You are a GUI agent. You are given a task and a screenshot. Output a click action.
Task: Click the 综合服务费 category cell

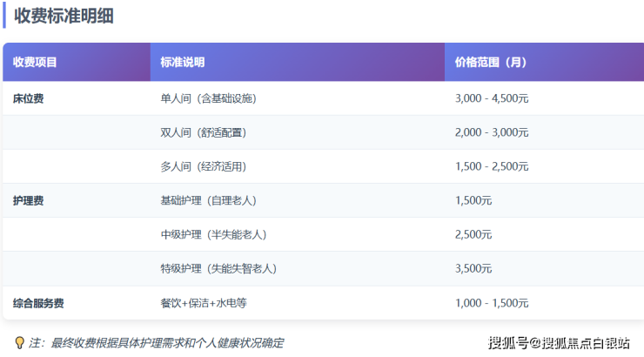click(x=38, y=303)
